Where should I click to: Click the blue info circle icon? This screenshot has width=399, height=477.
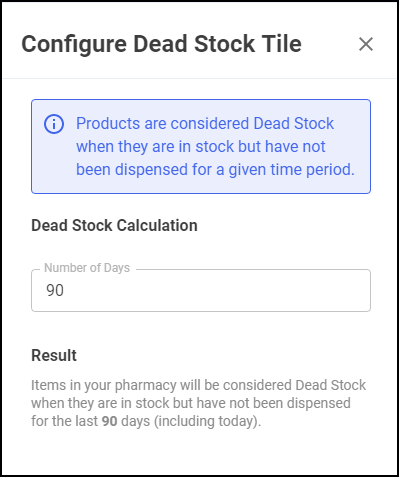click(54, 124)
